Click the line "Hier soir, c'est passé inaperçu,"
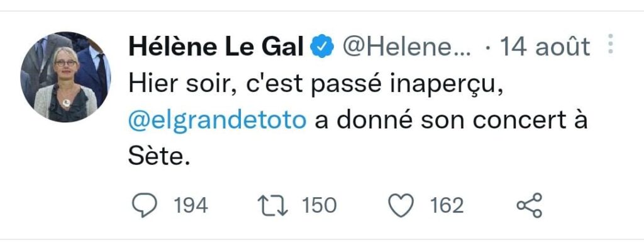Screen dimensions: 644x245 (x=316, y=84)
